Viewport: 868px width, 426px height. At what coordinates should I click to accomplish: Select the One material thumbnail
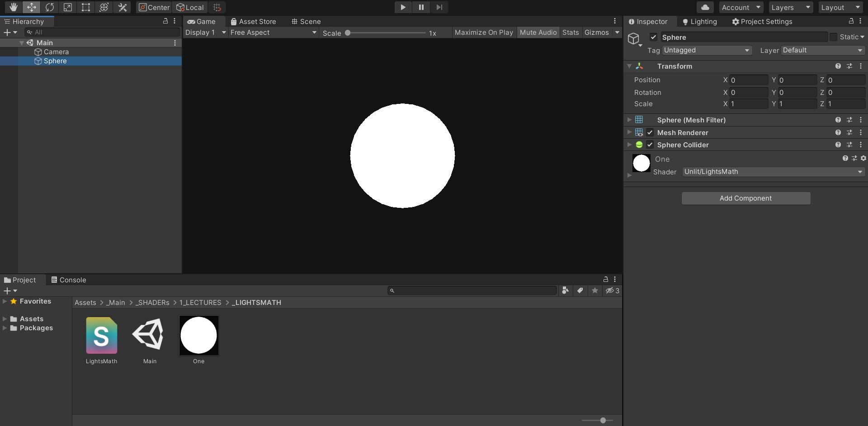click(199, 335)
